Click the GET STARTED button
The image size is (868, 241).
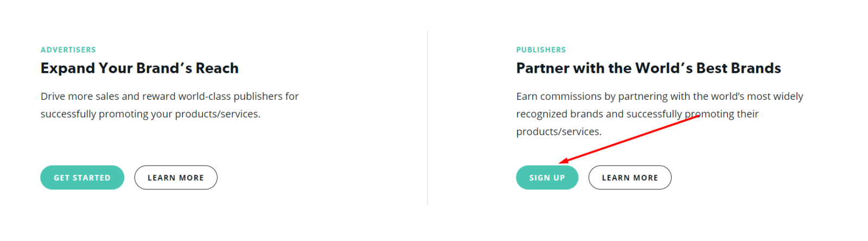coord(82,177)
